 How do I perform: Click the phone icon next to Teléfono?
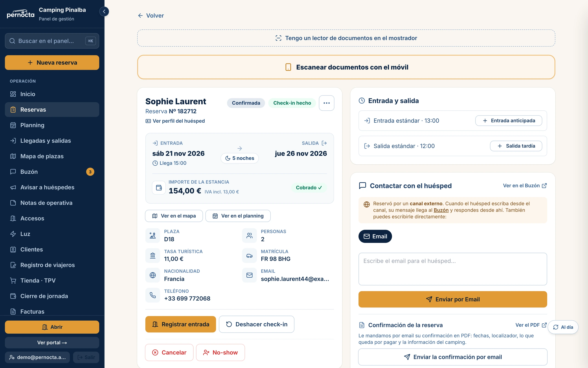[153, 295]
